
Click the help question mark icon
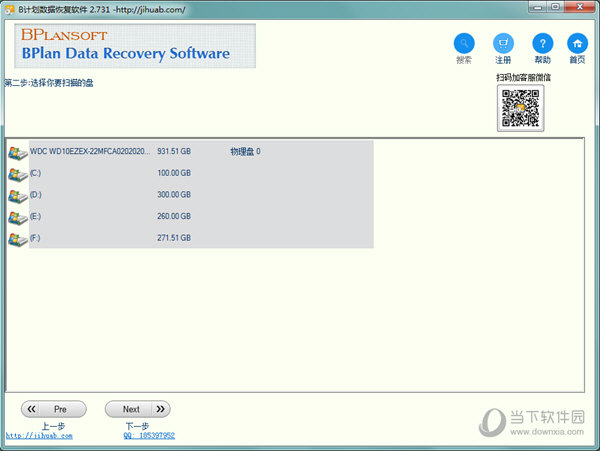tap(543, 43)
